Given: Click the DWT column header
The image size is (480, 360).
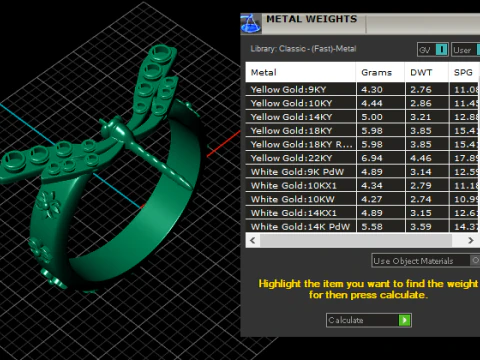Looking at the screenshot, I should pyautogui.click(x=427, y=72).
